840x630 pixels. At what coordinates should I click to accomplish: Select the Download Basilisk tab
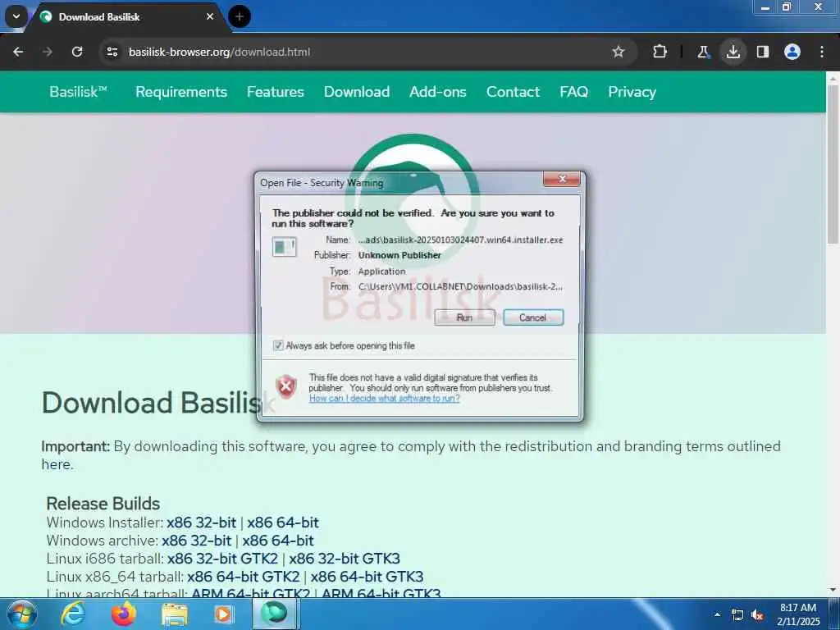(x=126, y=16)
